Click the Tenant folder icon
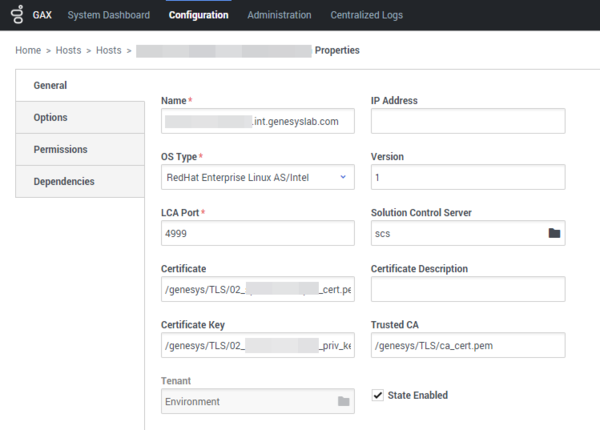Image resolution: width=600 pixels, height=430 pixels. click(x=343, y=401)
